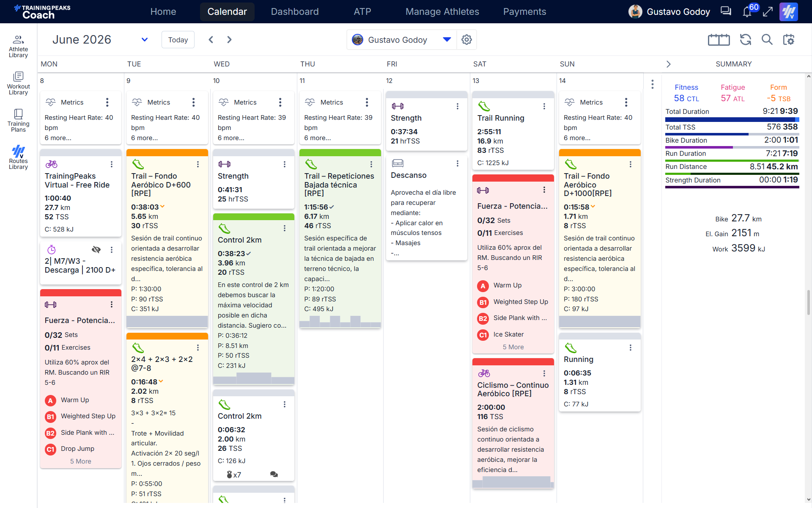This screenshot has width=812, height=508.
Task: Click dumbbell icon on Friday Strength workout
Action: pos(398,106)
